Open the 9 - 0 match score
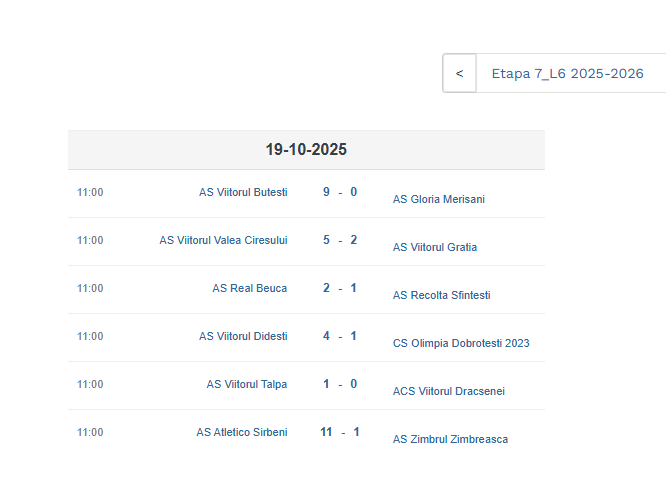 point(340,192)
